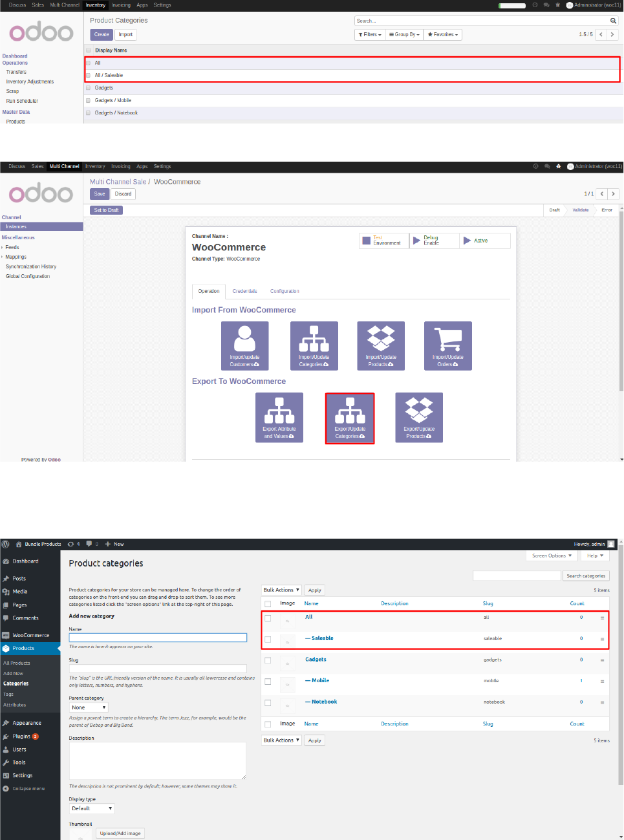
Task: Click the Import/Update Products icon
Action: [x=381, y=346]
